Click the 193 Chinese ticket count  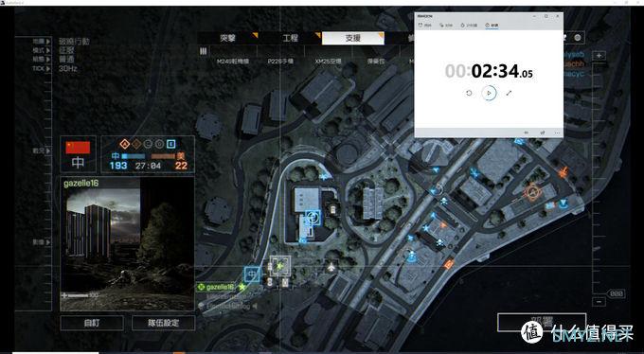click(118, 166)
